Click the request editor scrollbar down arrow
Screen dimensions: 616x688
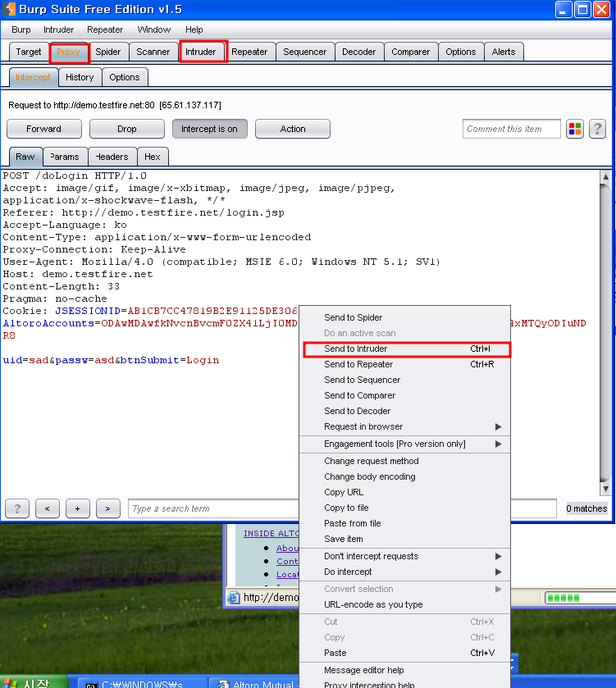(605, 489)
